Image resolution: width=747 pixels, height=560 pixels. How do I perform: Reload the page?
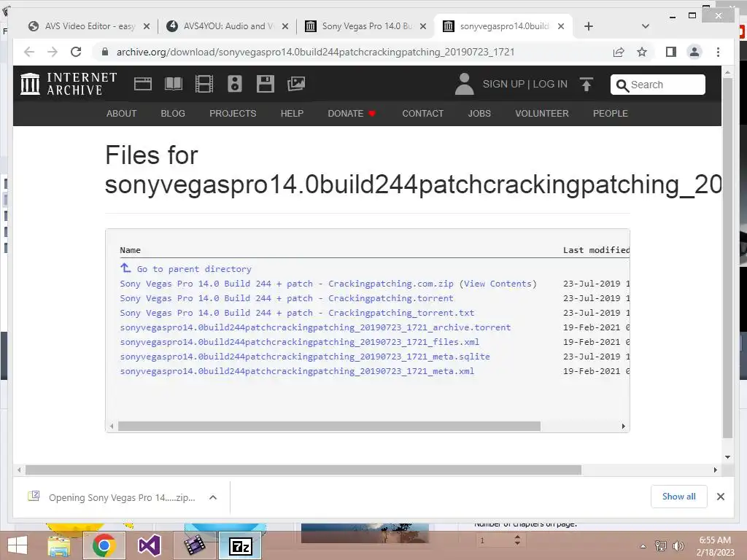click(76, 52)
